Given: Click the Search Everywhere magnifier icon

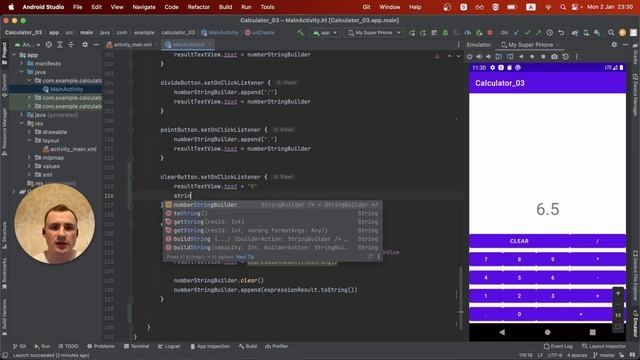Looking at the screenshot, I should (x=611, y=33).
